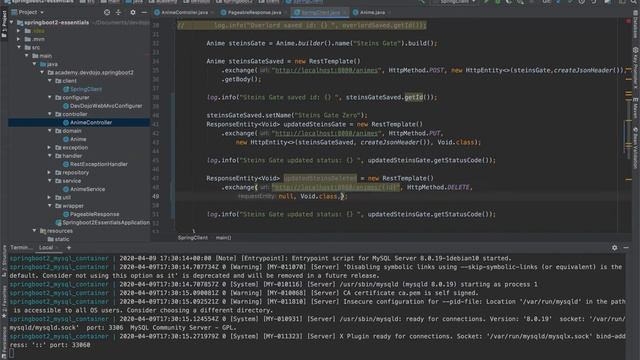640x360 pixels.
Task: Click the updatedSteinsDelete variable name
Action: (320, 178)
